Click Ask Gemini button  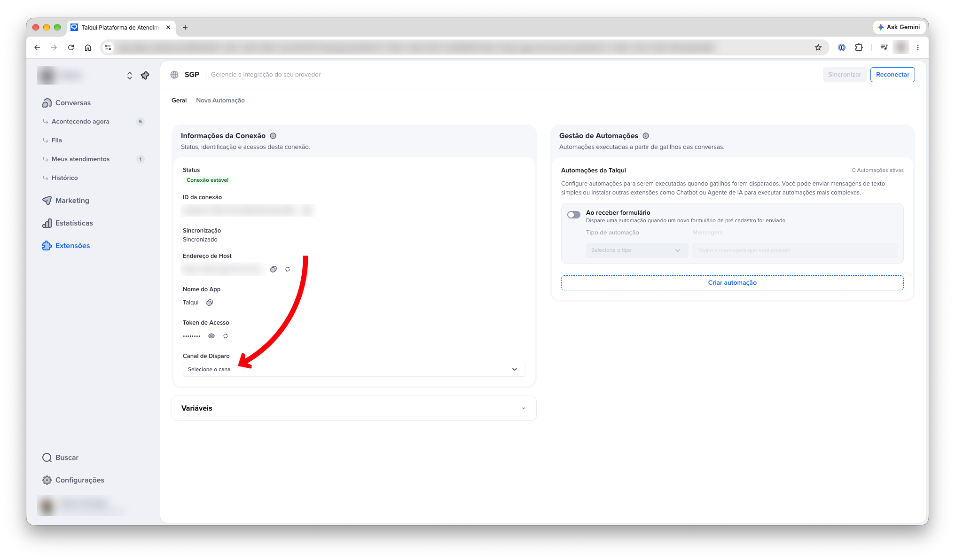[x=899, y=27]
